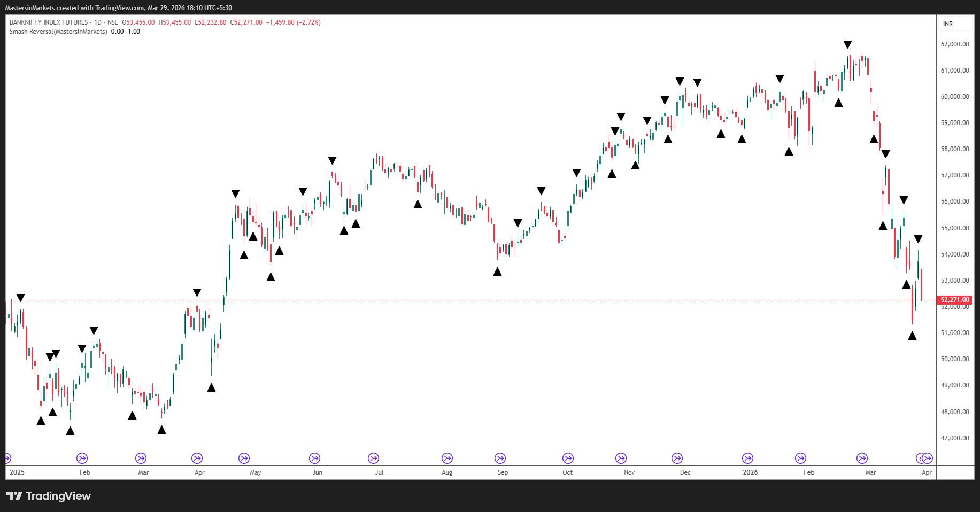Click the 62,000.00 level on price axis

954,44
